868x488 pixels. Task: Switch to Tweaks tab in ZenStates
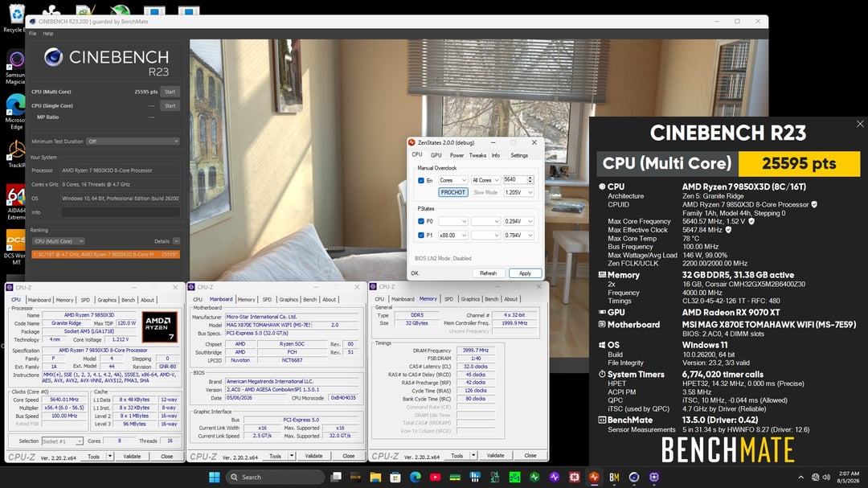[477, 155]
